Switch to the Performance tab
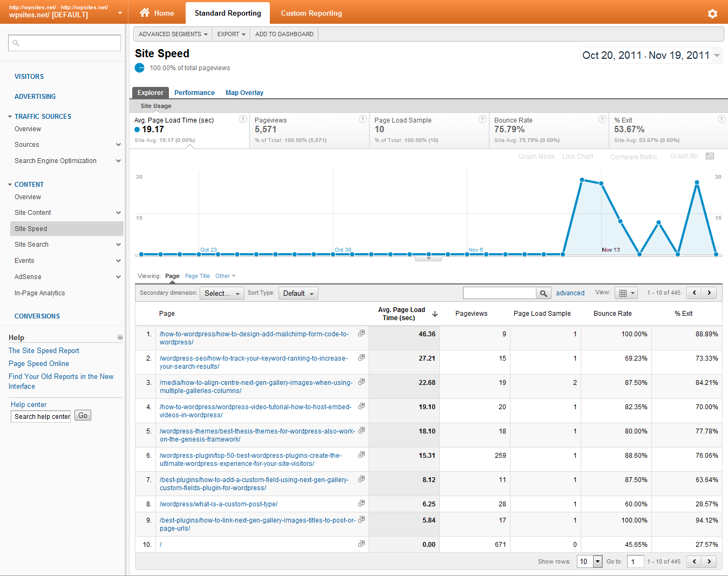This screenshot has height=576, width=728. pyautogui.click(x=194, y=93)
